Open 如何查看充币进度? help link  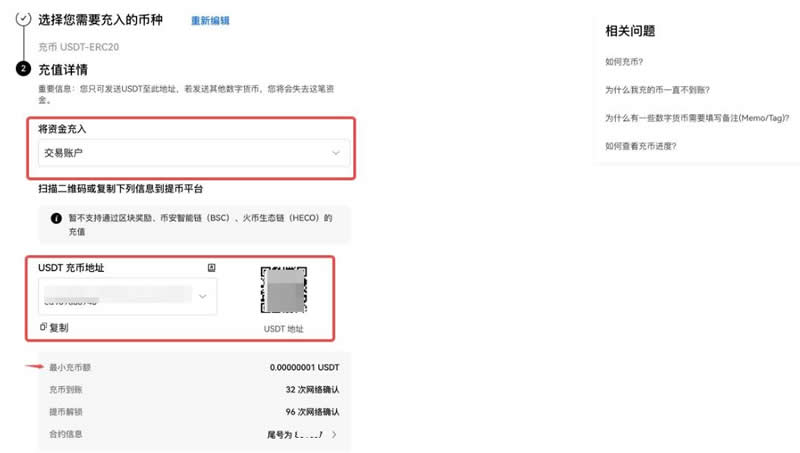[640, 147]
